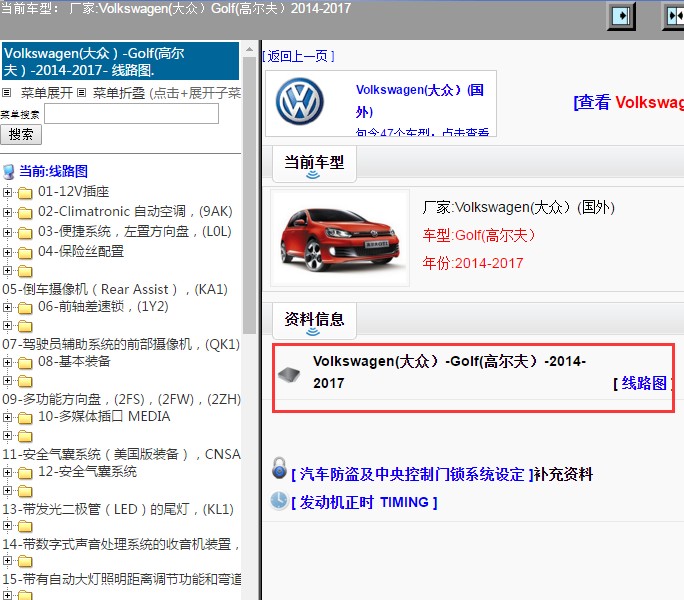Open 11-安全气囊系统（美国版装备）entry

[121, 454]
